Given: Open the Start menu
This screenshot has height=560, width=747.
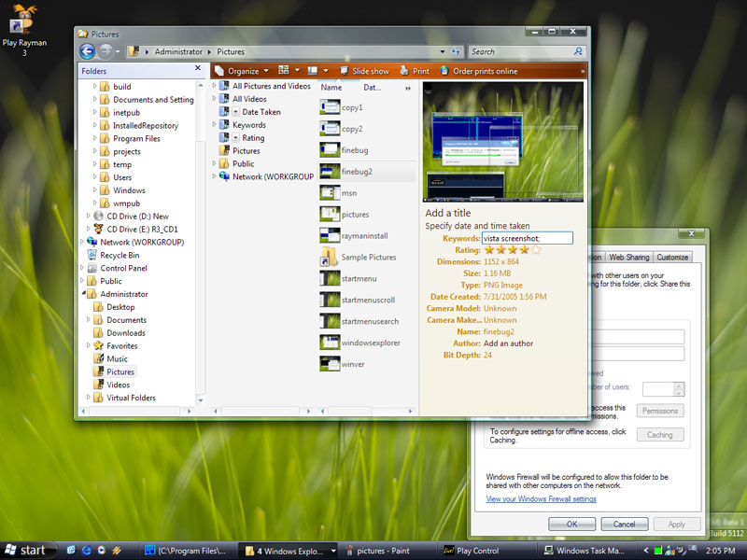Looking at the screenshot, I should [28, 551].
